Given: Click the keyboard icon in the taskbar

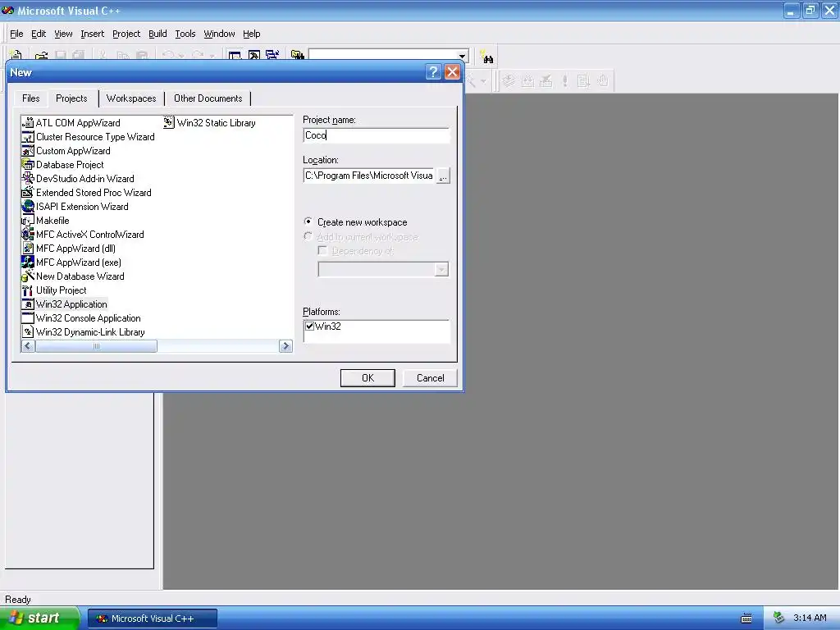Looking at the screenshot, I should (746, 619).
